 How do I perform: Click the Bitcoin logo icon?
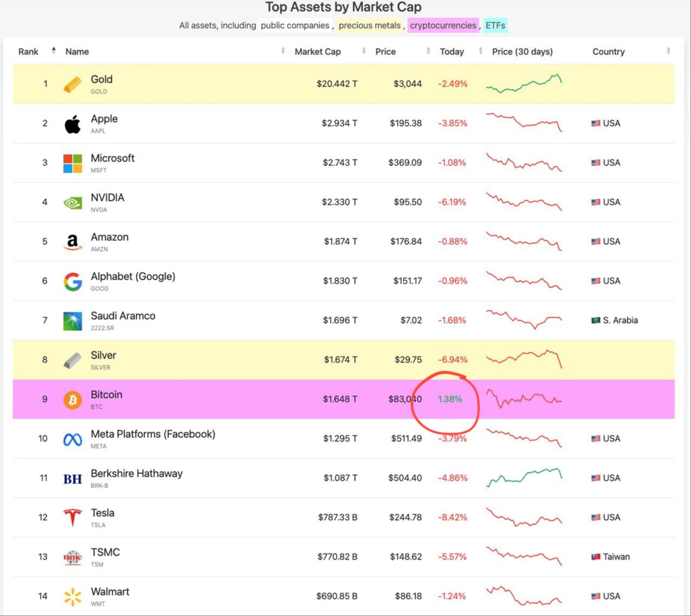pyautogui.click(x=73, y=400)
